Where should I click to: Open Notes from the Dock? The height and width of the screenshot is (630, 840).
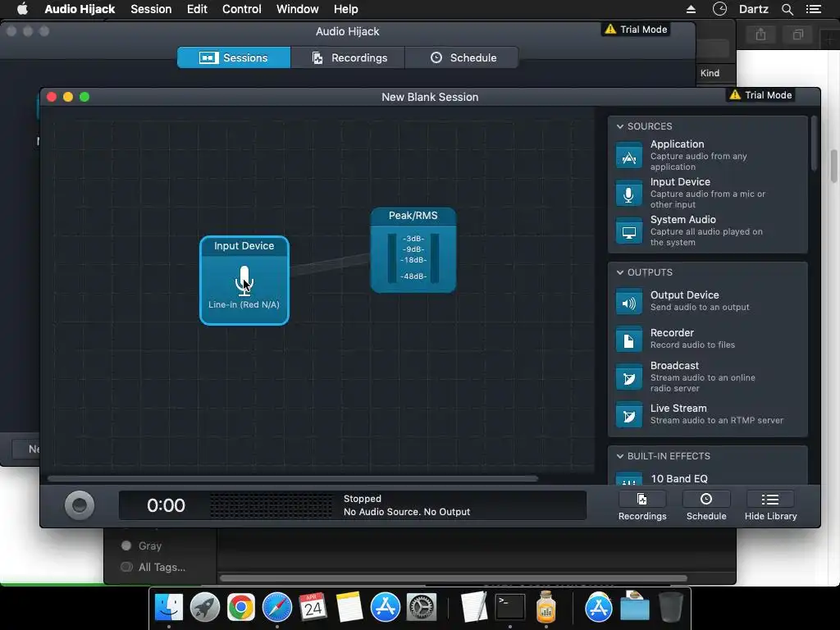(349, 608)
